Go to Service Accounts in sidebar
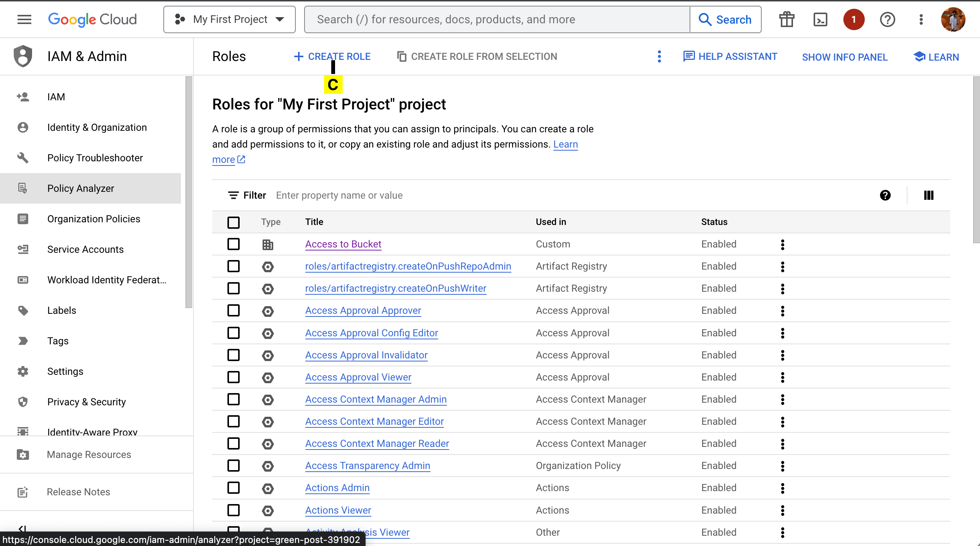This screenshot has width=980, height=546. (x=85, y=249)
